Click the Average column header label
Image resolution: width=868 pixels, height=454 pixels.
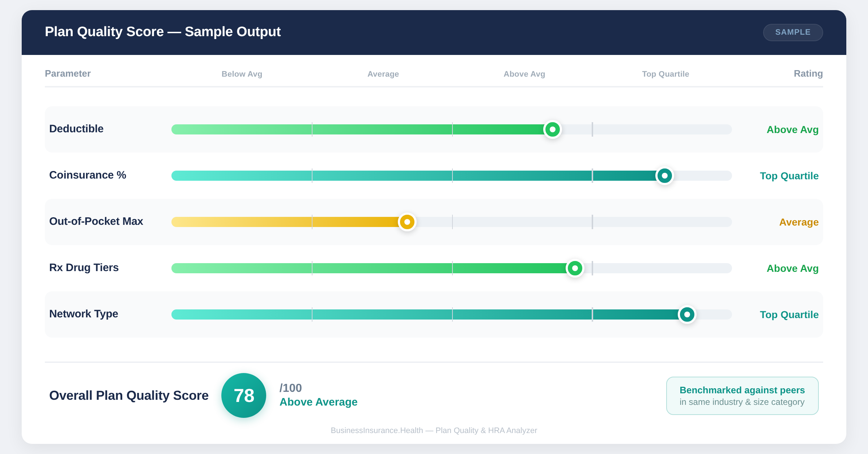coord(383,74)
